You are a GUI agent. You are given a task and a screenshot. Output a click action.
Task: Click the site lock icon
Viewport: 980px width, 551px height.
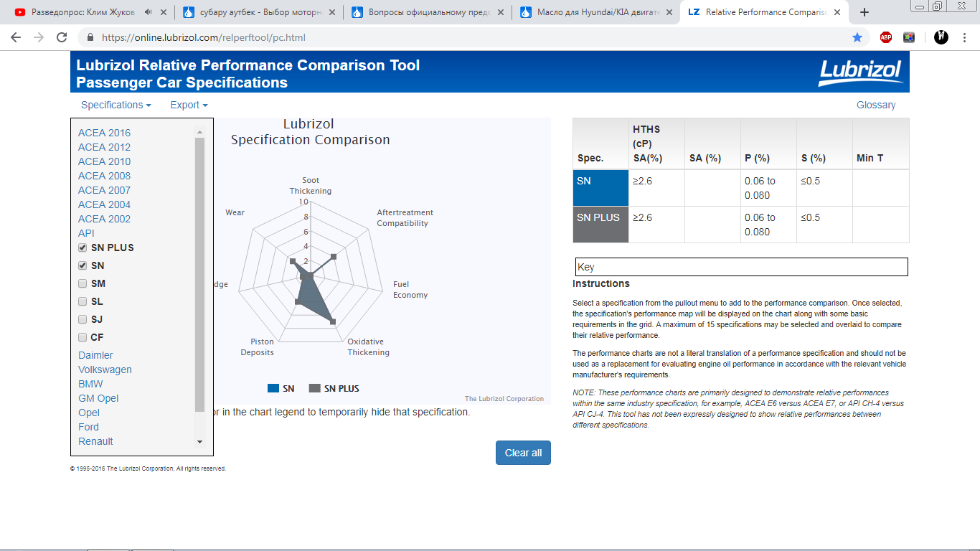(x=90, y=37)
